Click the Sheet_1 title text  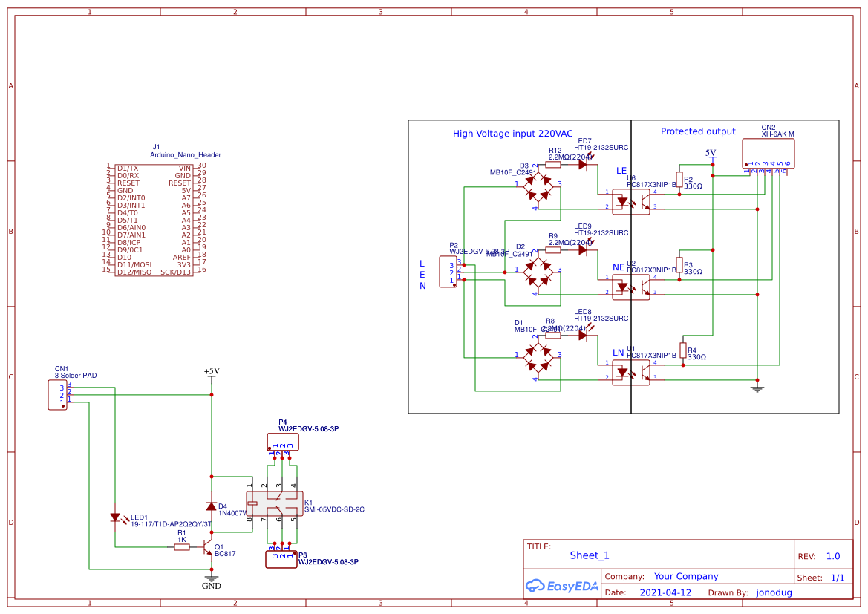[x=589, y=555]
